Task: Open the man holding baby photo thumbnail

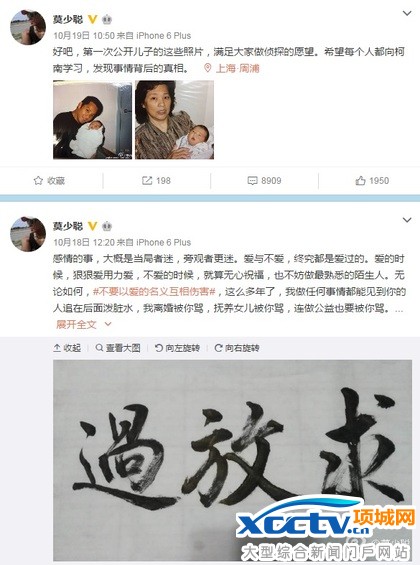Action: click(93, 120)
